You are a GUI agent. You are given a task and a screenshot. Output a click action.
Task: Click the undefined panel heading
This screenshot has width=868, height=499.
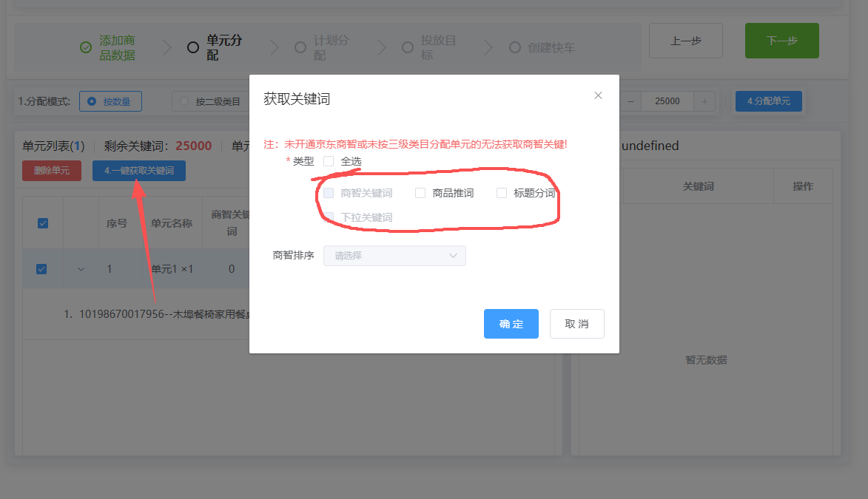coord(650,146)
